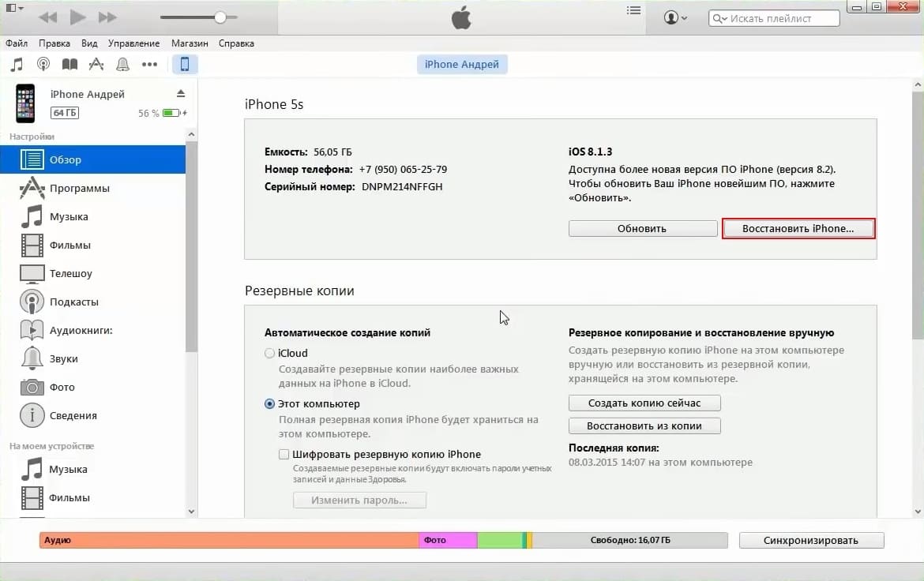Click the 64 ГБ capacity badge
The image size is (924, 581).
65,113
